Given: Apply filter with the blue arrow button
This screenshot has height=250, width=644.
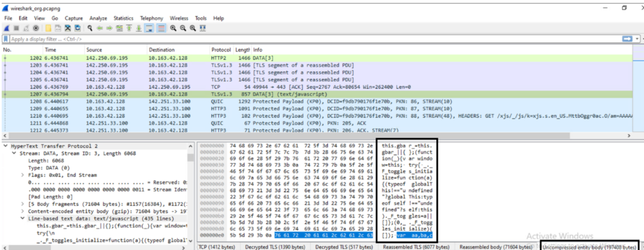Looking at the screenshot, I should tap(627, 38).
